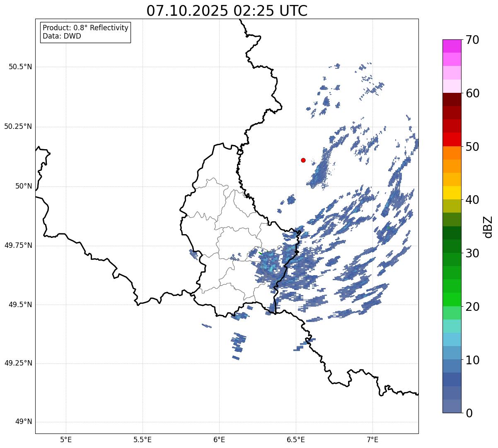Click the 5.5°E longitude label
The image size is (498, 448).
click(143, 439)
